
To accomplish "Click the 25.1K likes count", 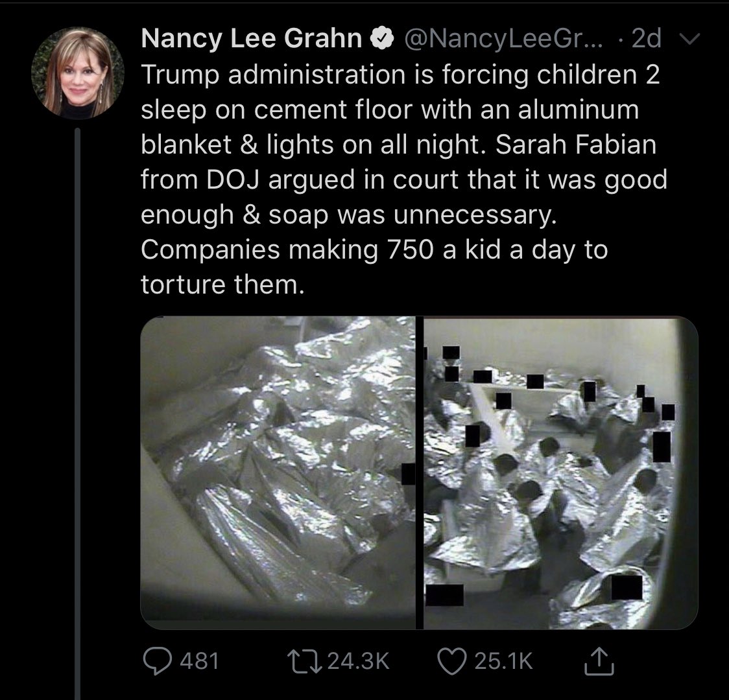I will [503, 661].
